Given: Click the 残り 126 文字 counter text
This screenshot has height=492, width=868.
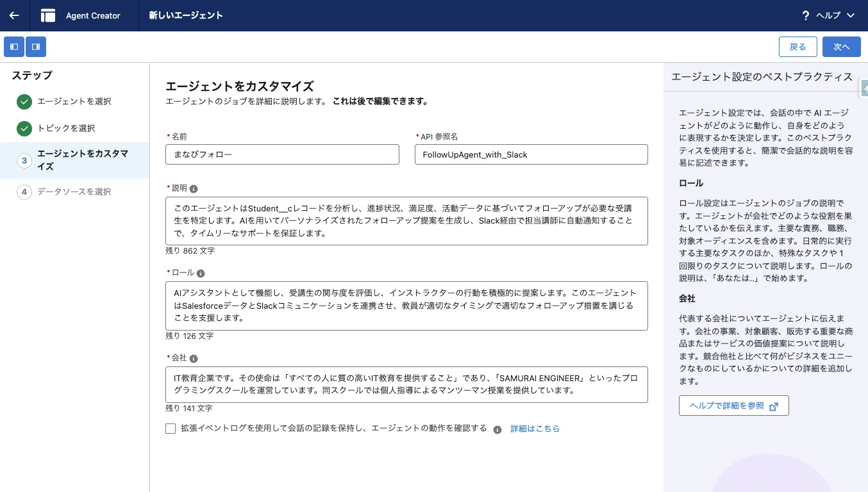Looking at the screenshot, I should [x=189, y=336].
